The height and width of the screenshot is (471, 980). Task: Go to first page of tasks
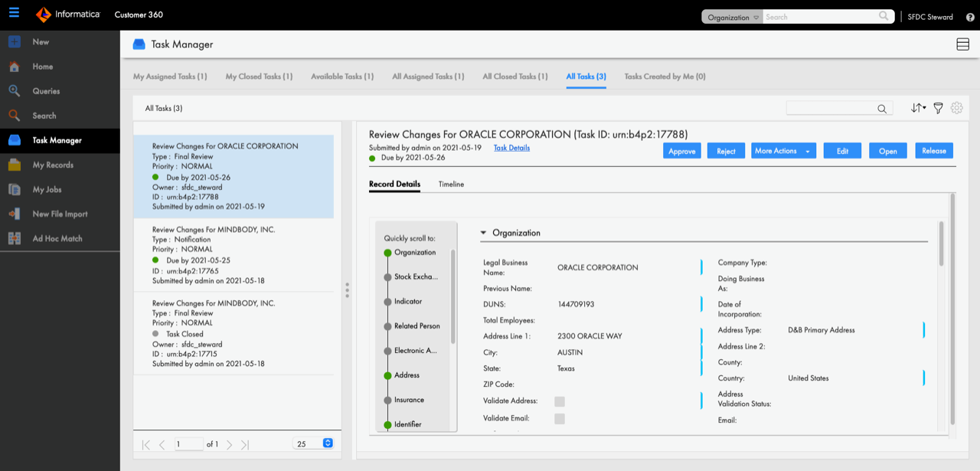pos(146,444)
